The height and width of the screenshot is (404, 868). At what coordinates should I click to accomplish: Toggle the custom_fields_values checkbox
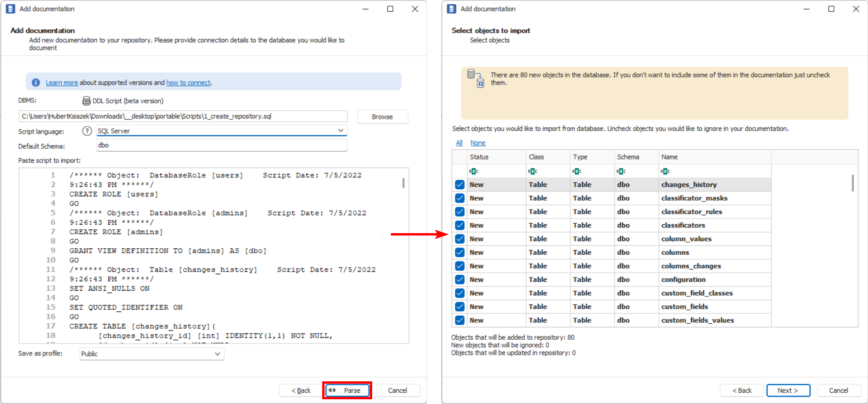460,320
